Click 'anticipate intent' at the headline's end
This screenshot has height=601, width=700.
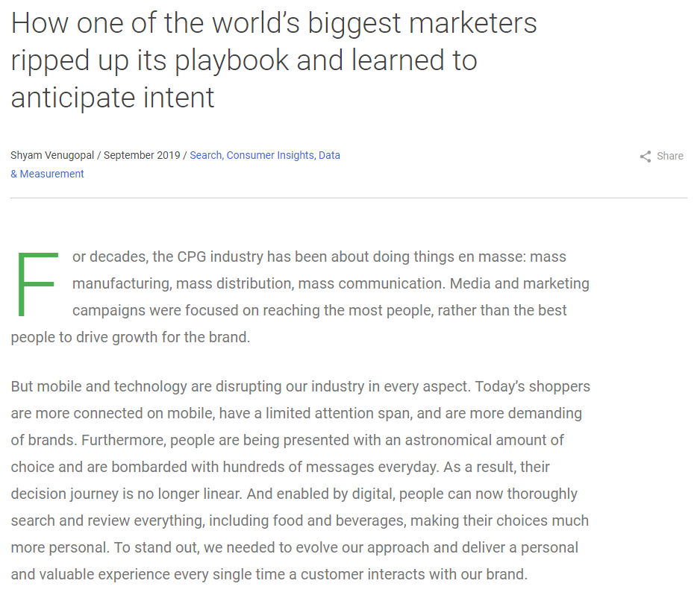pyautogui.click(x=113, y=98)
